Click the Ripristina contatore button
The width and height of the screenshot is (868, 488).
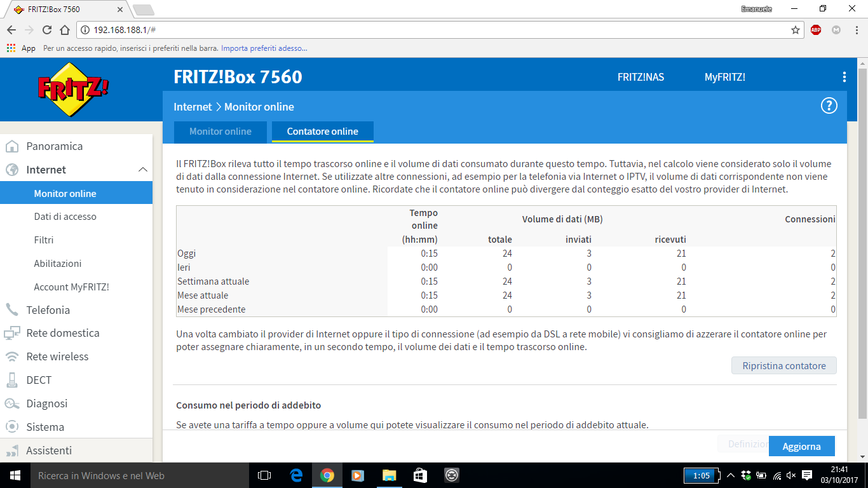tap(784, 365)
